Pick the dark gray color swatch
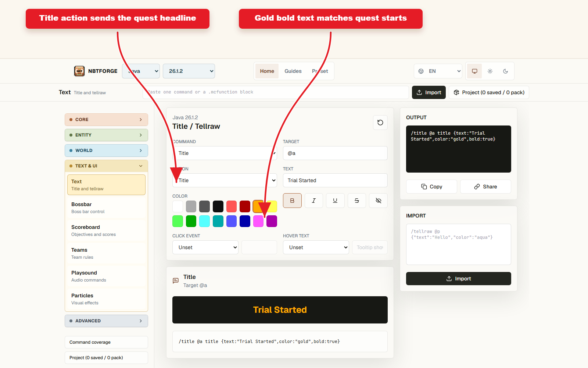The width and height of the screenshot is (588, 368). 205,206
